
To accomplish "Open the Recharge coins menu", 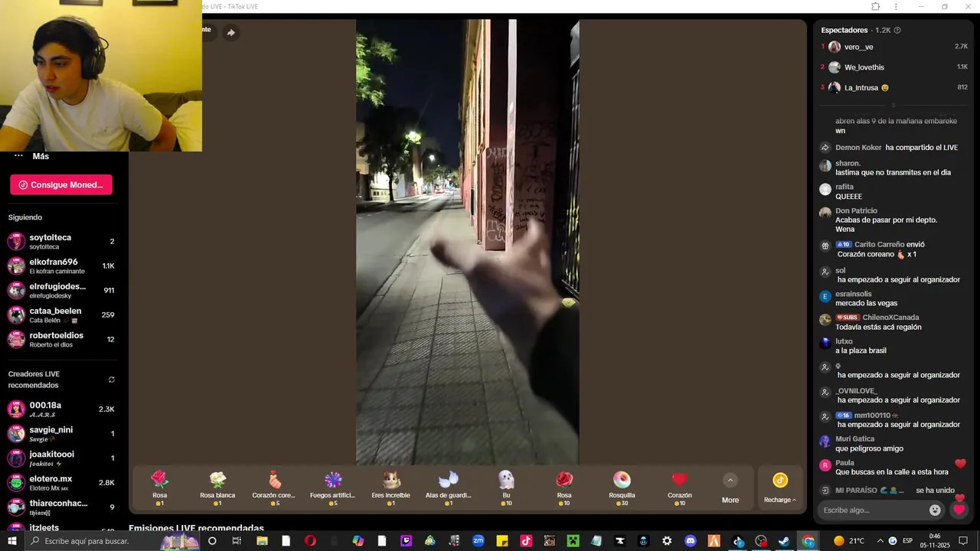I will [780, 488].
